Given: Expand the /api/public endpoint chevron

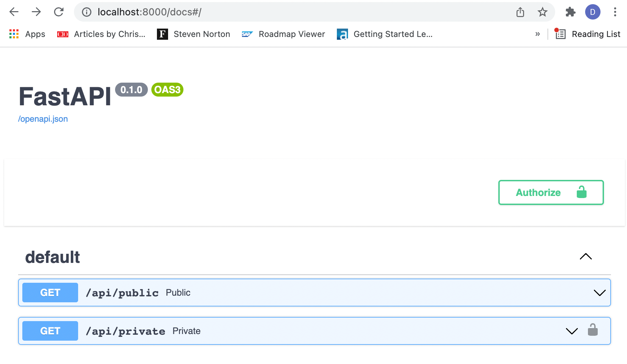Looking at the screenshot, I should 599,293.
